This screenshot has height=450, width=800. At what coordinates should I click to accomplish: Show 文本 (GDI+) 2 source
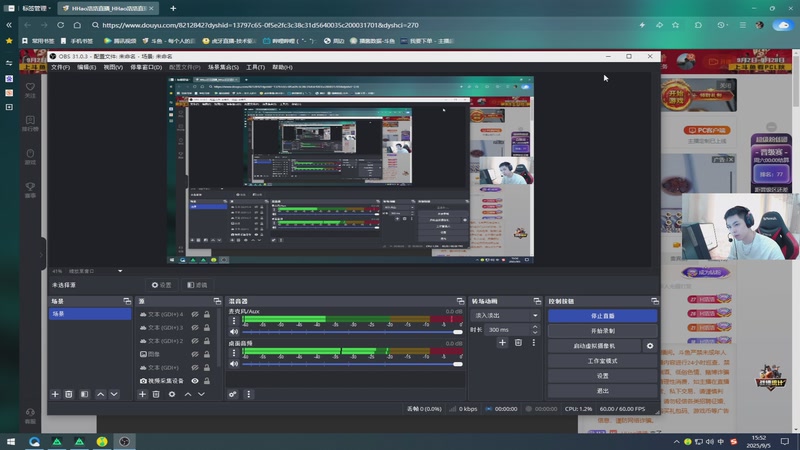click(195, 341)
